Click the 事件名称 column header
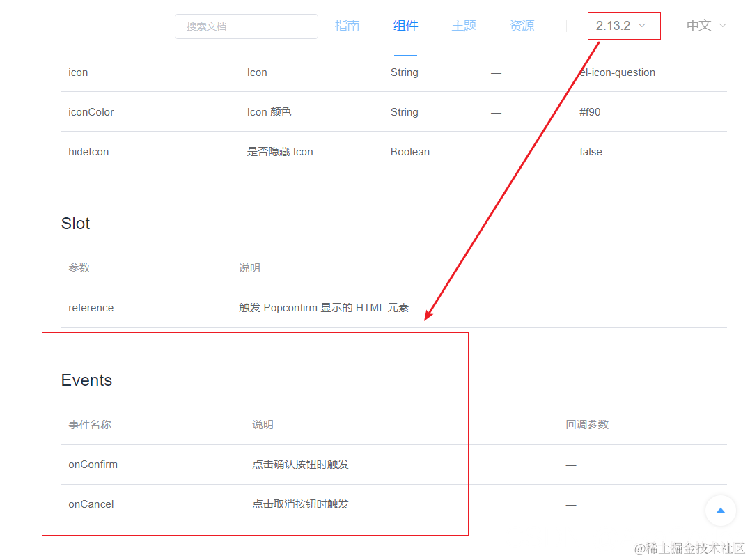750x560 pixels. [89, 425]
